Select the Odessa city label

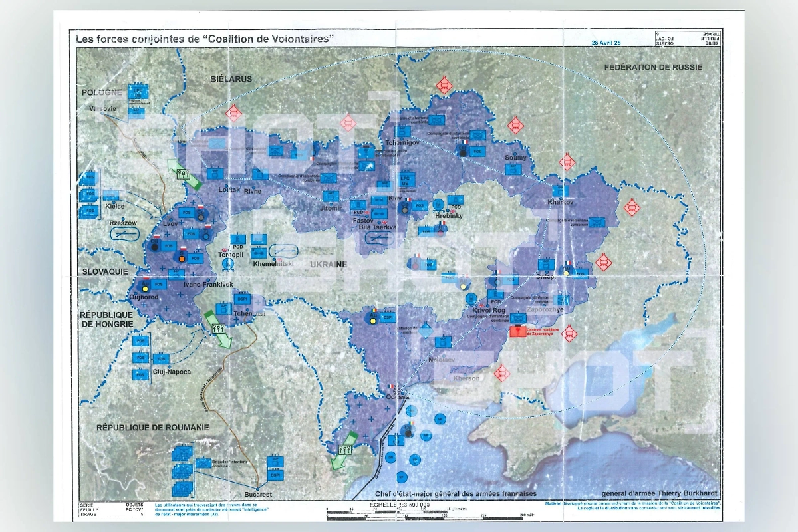(391, 397)
